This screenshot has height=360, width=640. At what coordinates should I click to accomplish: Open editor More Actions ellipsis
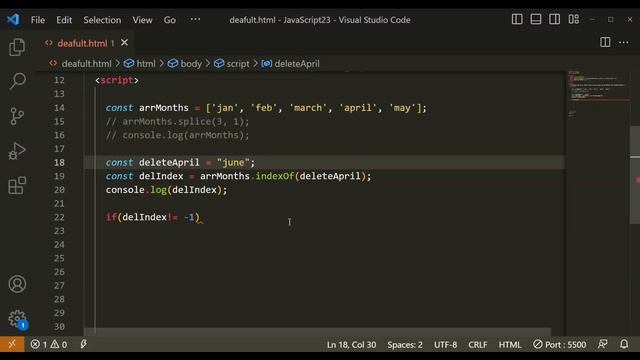tap(624, 42)
